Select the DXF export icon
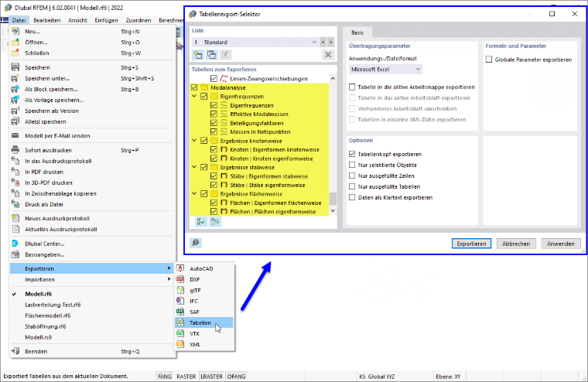The width and height of the screenshot is (588, 382). click(x=180, y=279)
